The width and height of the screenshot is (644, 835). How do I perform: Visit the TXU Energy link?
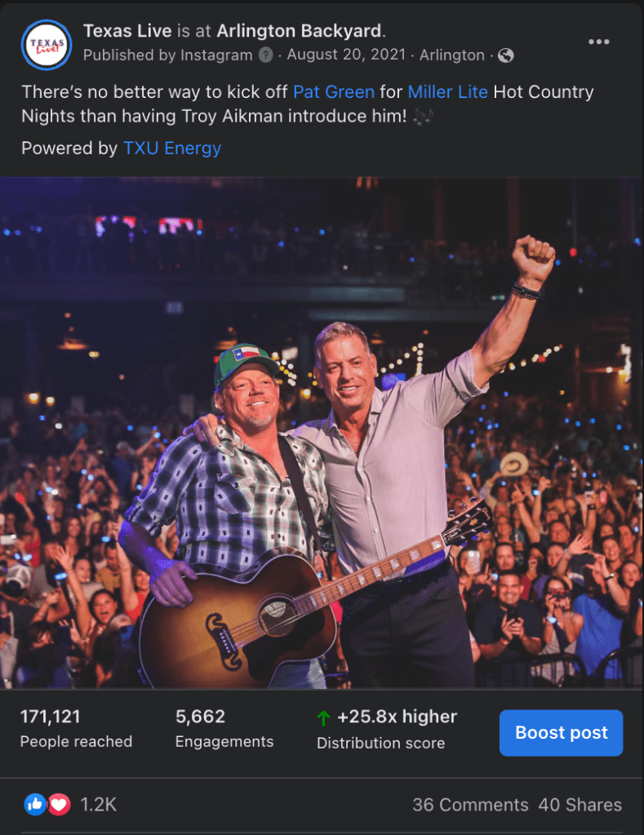[172, 148]
